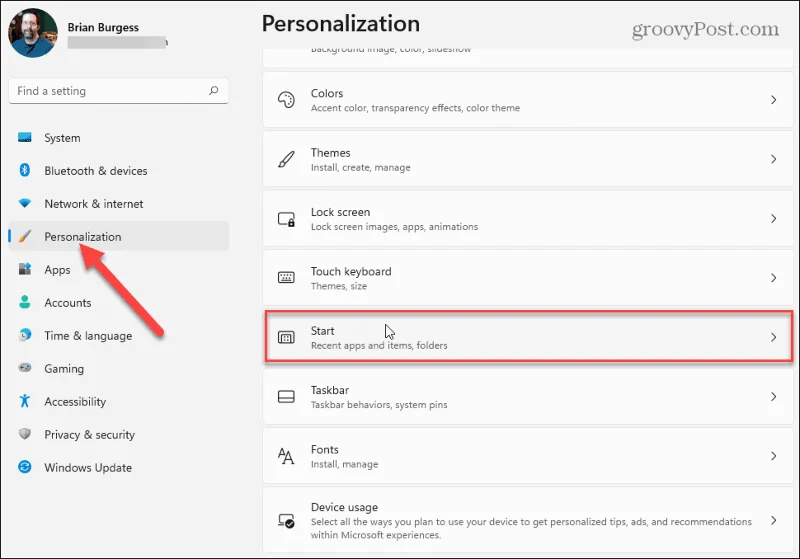Open Bluetooth & devices category
800x559 pixels.
118,170
